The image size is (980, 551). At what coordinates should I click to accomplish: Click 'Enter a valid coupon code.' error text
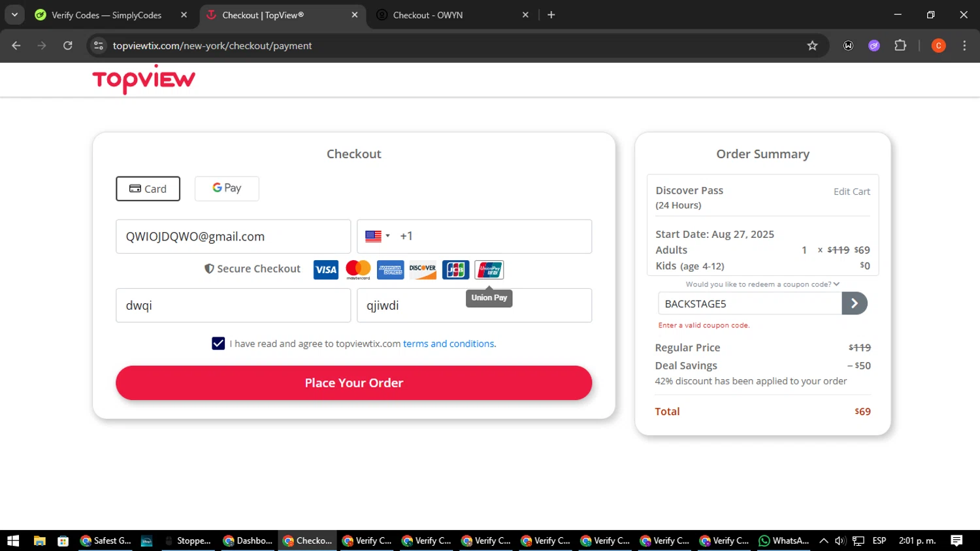pyautogui.click(x=704, y=325)
